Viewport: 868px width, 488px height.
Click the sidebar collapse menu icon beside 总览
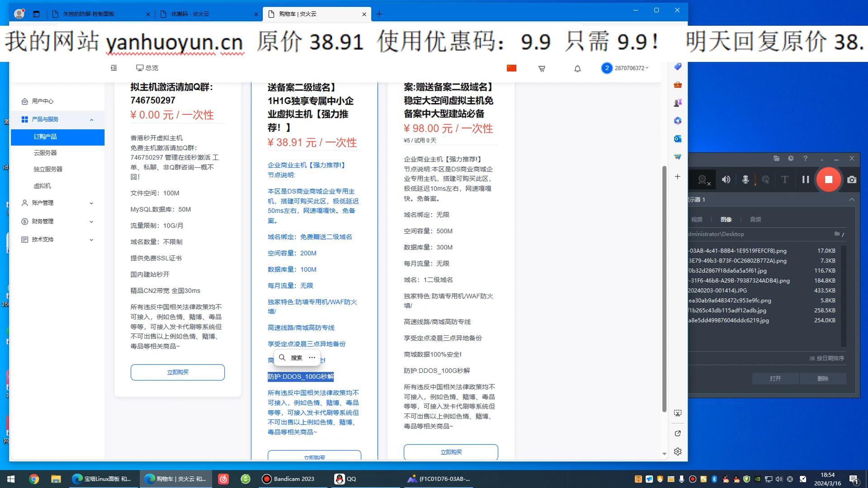point(114,68)
